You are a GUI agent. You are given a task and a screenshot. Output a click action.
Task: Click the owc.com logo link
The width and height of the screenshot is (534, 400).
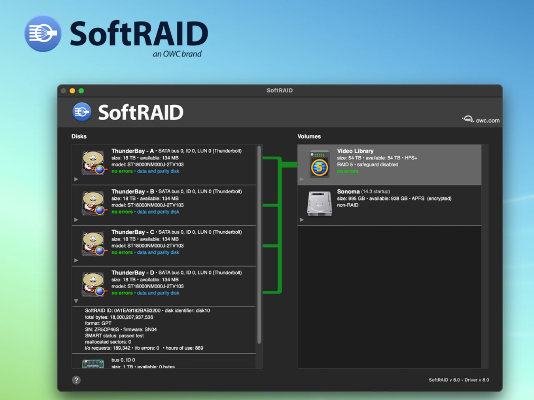(x=481, y=119)
